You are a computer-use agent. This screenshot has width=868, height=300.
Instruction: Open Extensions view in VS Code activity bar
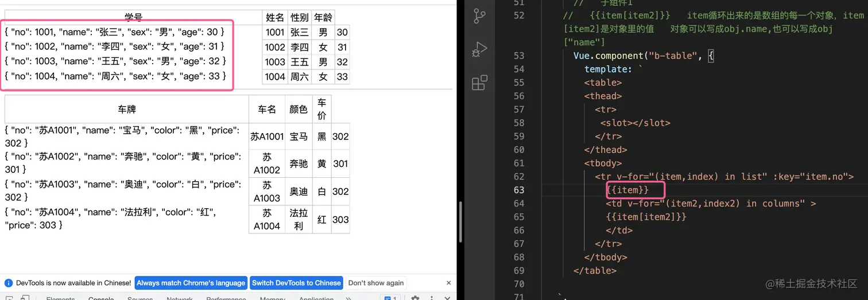pyautogui.click(x=479, y=83)
